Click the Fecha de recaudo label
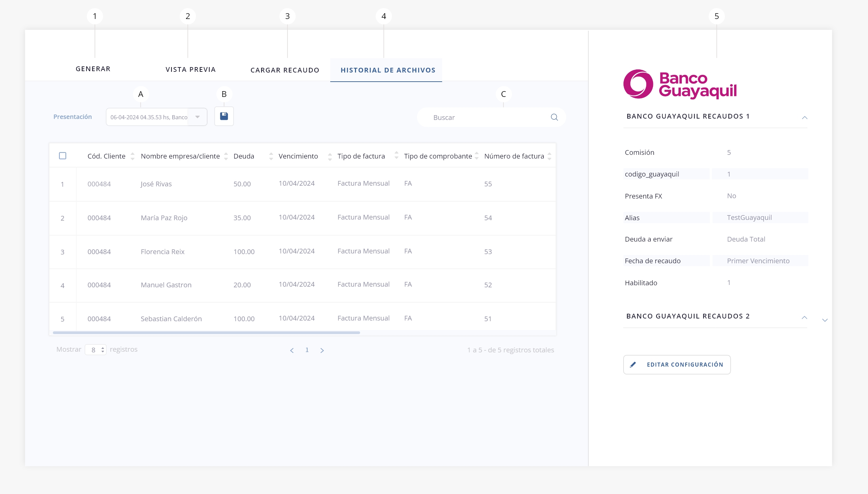Viewport: 868px width, 494px height. [652, 261]
